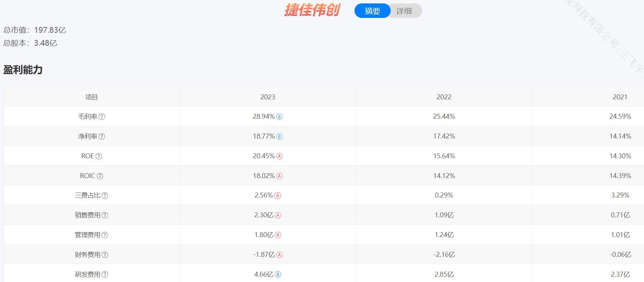Click the B rating badge beside 18.77%
The height and width of the screenshot is (282, 644).
[x=279, y=137]
